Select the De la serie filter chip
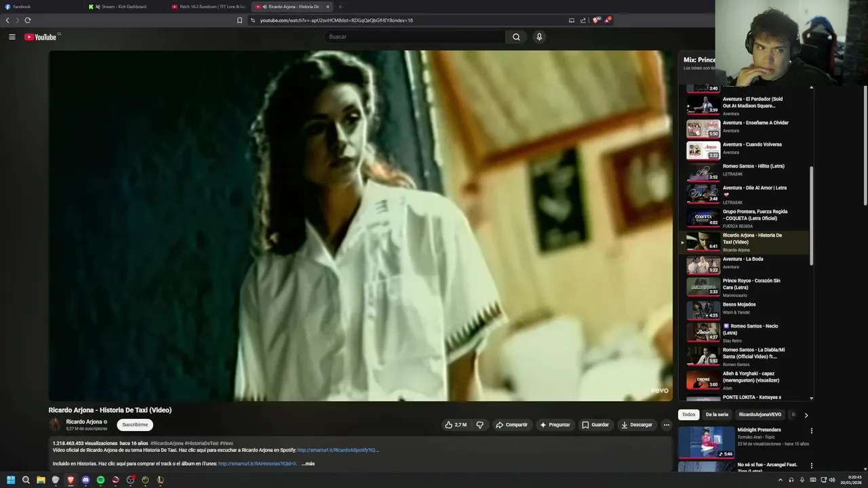 [717, 415]
